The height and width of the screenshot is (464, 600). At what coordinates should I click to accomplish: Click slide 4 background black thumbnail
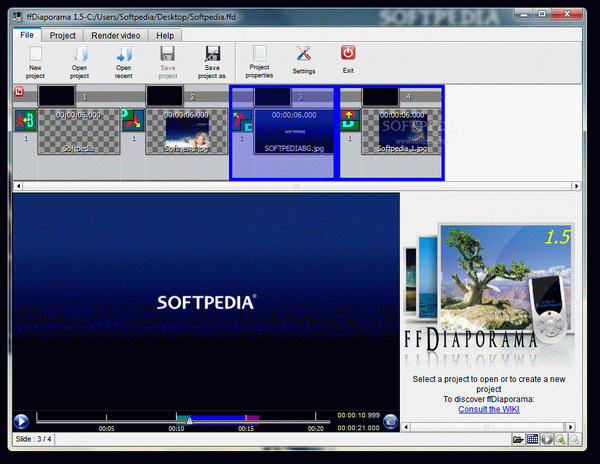click(x=380, y=97)
